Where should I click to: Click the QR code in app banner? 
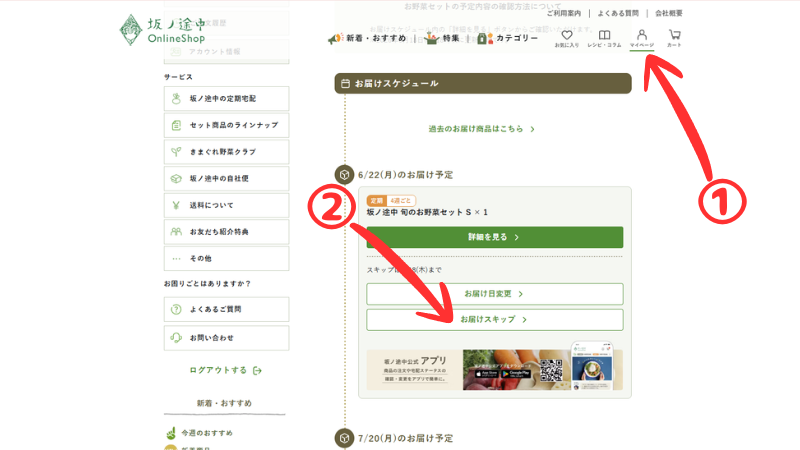click(552, 370)
